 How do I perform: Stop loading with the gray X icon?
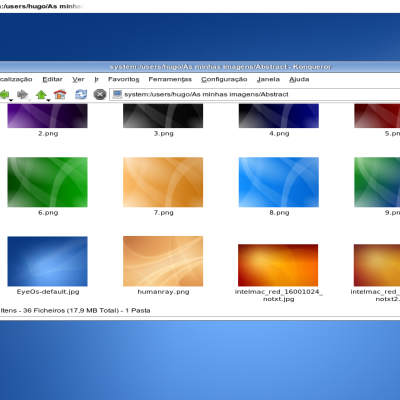click(100, 94)
